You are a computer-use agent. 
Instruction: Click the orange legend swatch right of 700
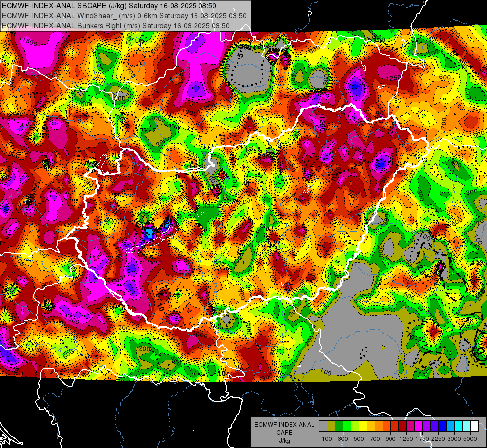[x=379, y=426]
